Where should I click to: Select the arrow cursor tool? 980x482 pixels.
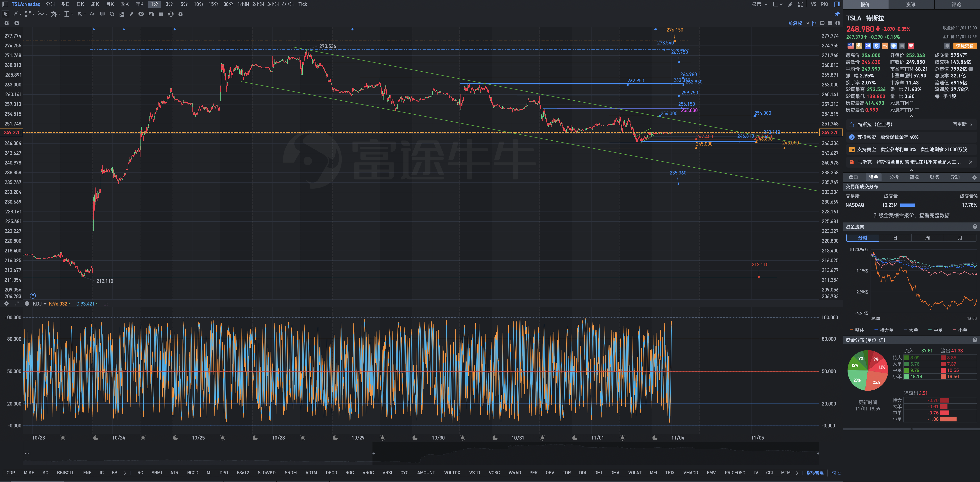tap(5, 14)
